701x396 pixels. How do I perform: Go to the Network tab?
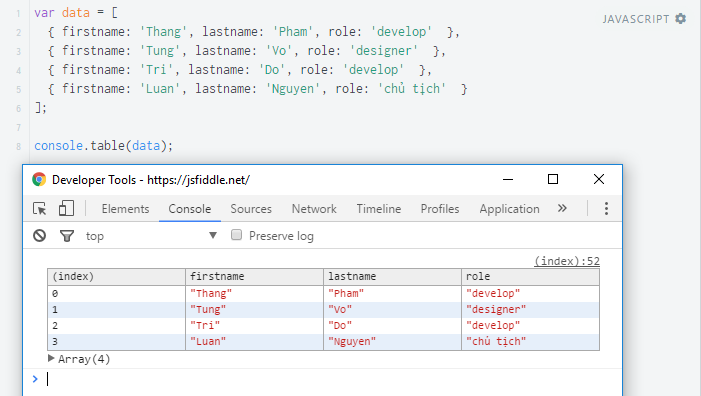point(314,209)
